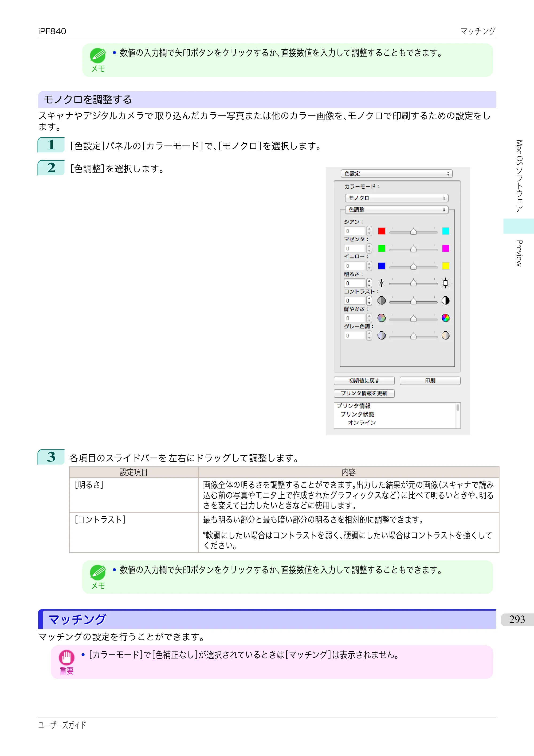Image resolution: width=534 pixels, height=756 pixels.
Task: Click the cyan swatch on the シアン row
Action: 446,231
